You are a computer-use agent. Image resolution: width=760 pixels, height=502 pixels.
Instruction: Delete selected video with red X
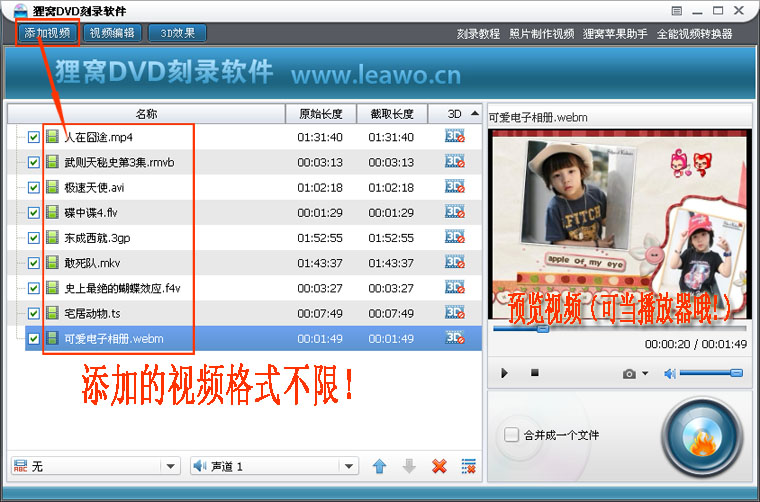click(439, 466)
